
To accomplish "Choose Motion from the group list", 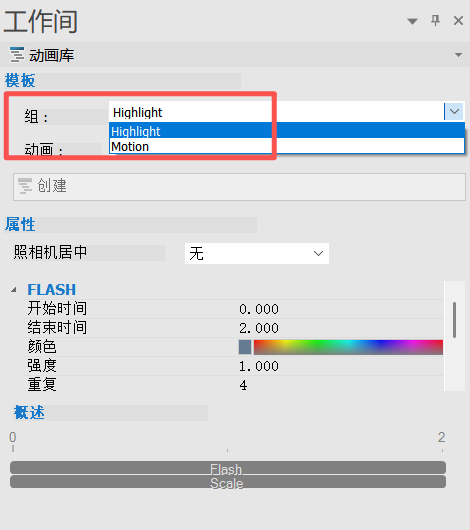I will click(287, 146).
